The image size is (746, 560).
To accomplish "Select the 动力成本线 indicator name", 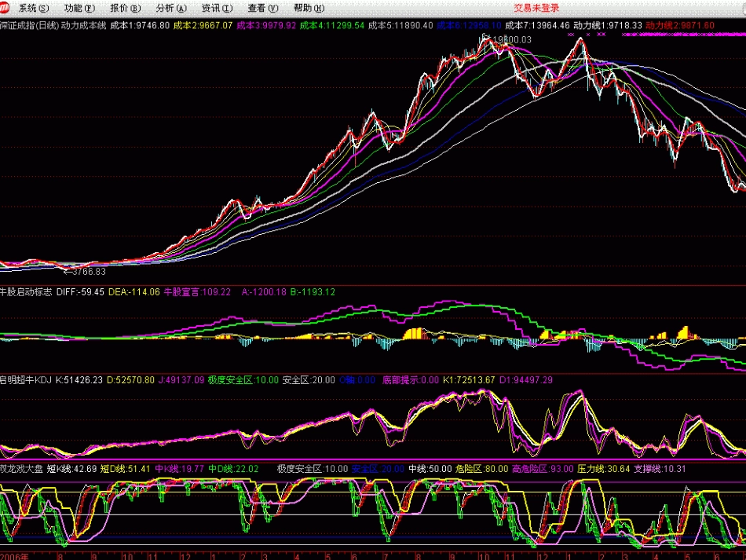I will pyautogui.click(x=84, y=25).
